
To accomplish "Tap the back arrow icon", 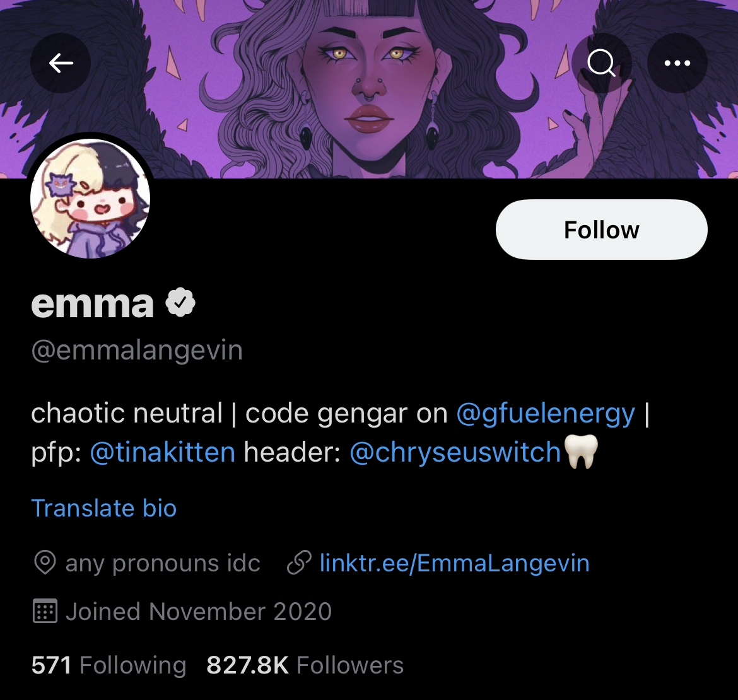I will (x=61, y=63).
